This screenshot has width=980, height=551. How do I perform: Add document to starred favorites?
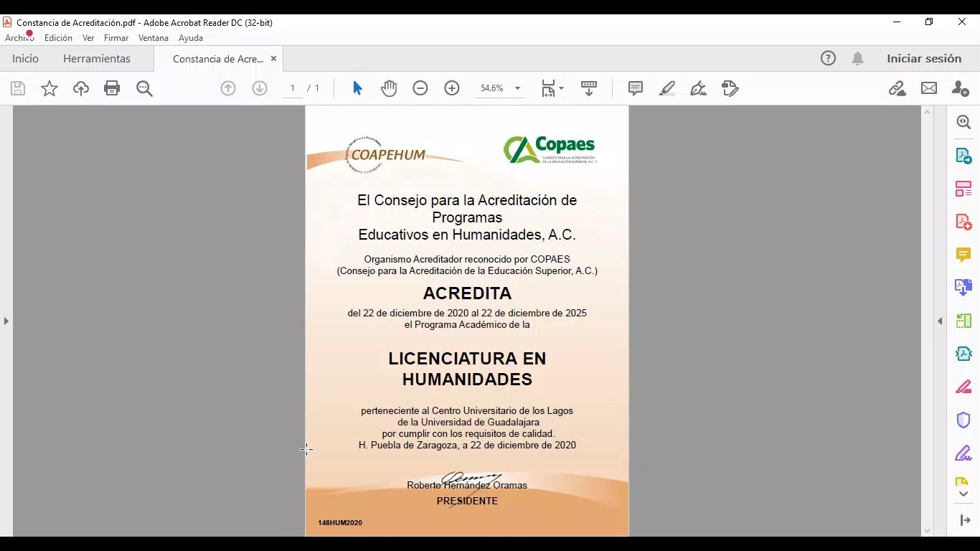pos(50,88)
